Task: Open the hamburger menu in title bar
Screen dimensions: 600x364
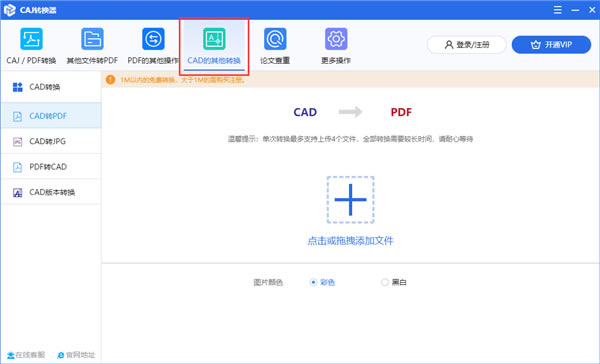Action: [558, 10]
